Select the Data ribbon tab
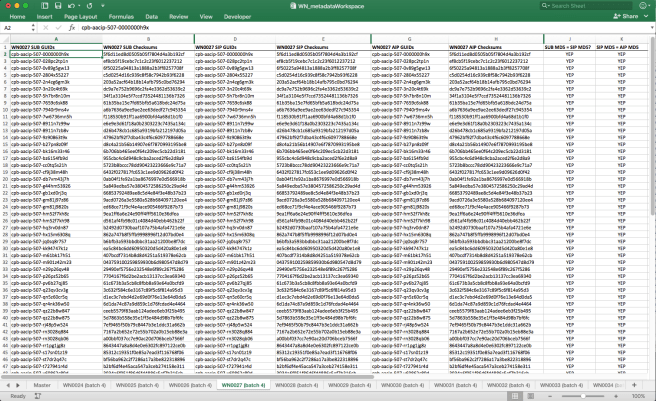This screenshot has width=656, height=401. [151, 17]
